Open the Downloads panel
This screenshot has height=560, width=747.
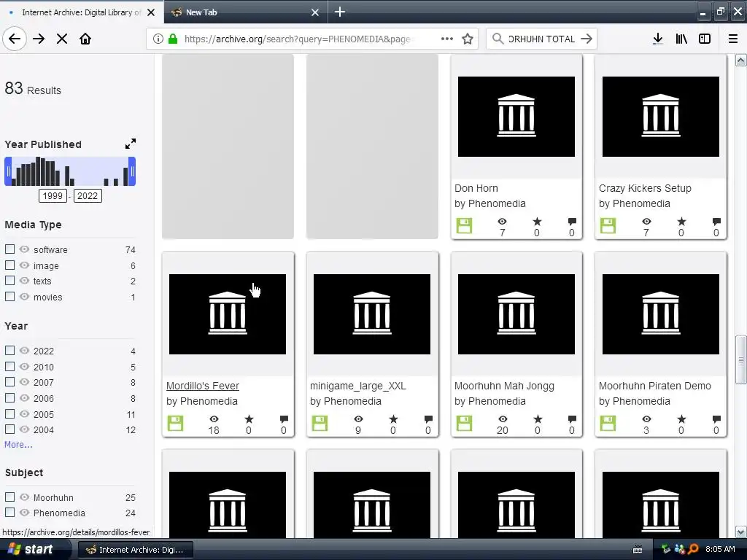click(x=658, y=39)
